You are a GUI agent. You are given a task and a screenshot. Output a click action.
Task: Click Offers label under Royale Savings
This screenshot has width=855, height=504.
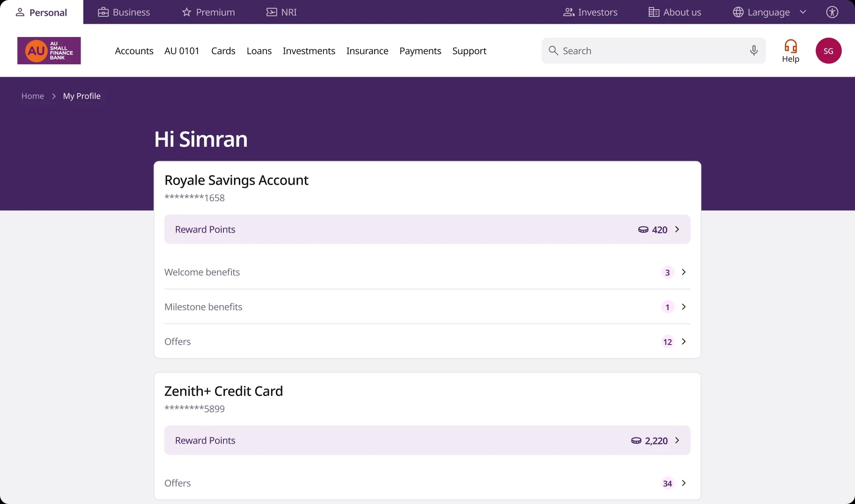[x=178, y=341]
